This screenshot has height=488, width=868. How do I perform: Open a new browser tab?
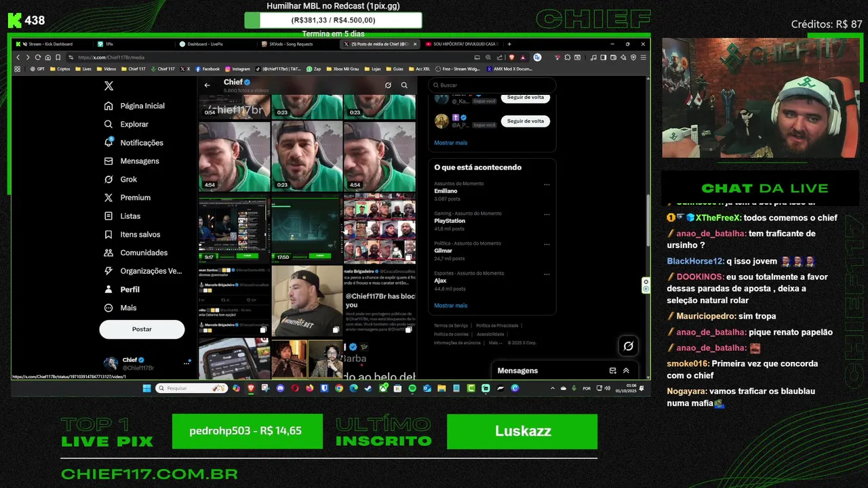click(x=508, y=44)
